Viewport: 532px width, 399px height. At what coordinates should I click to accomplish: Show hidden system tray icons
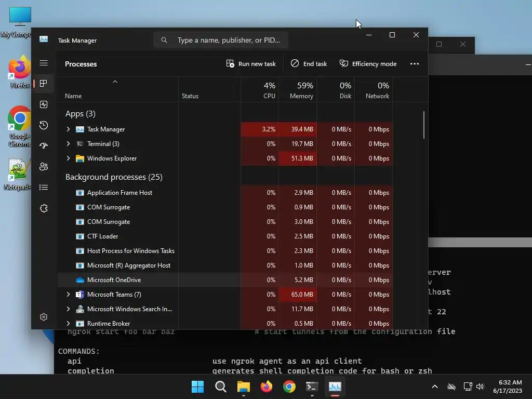(x=435, y=387)
